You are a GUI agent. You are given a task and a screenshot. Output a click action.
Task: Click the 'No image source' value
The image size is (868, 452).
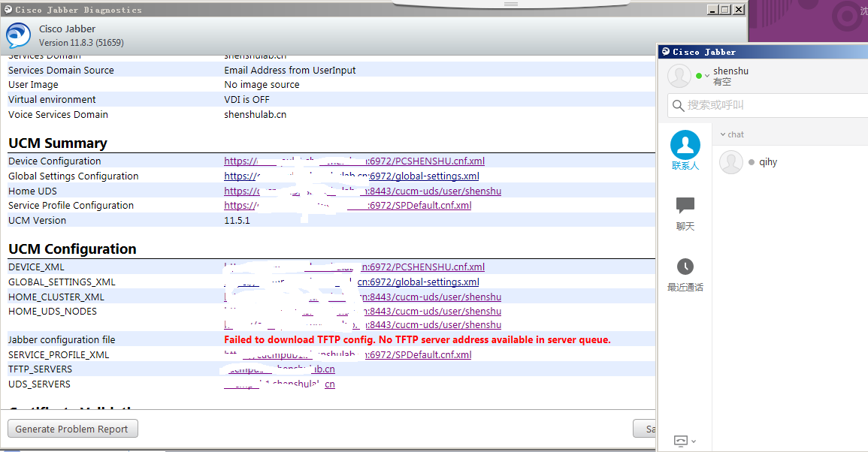(x=262, y=85)
